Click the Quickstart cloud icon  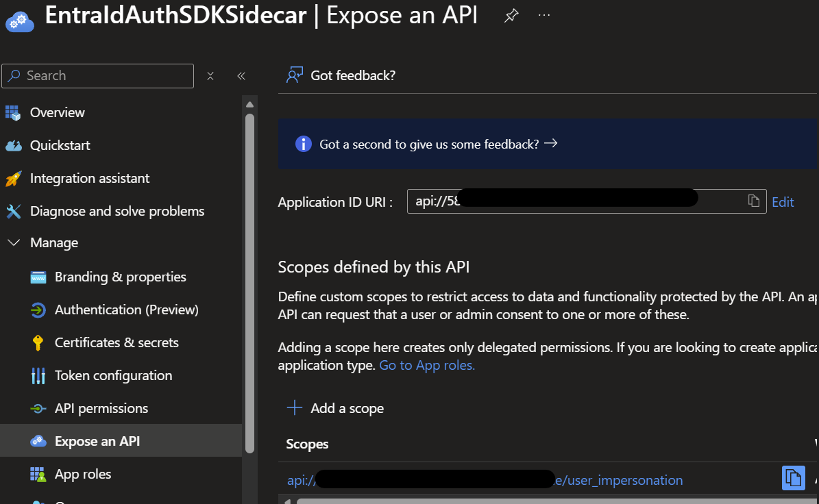click(x=13, y=146)
